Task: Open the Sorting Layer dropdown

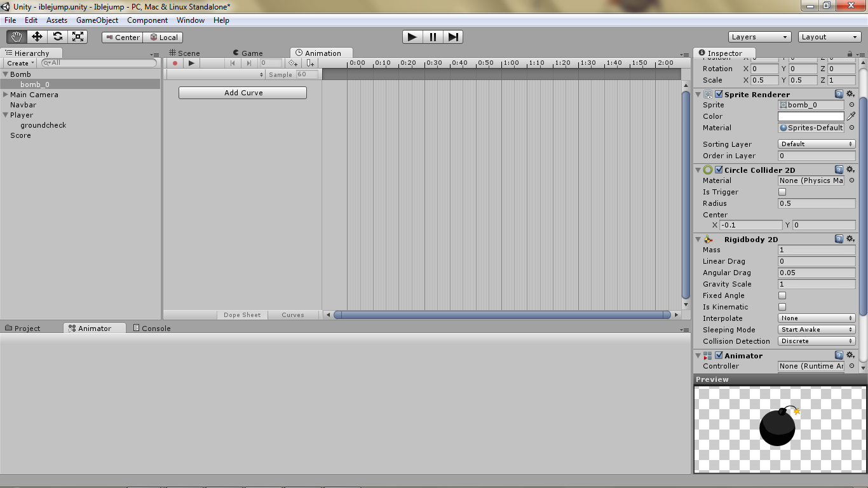Action: pyautogui.click(x=817, y=144)
